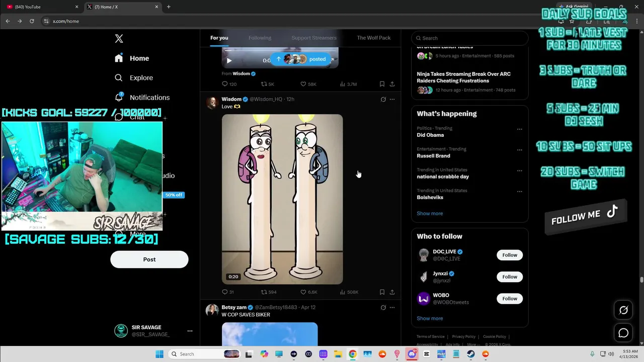Share the Wisdom candles video post
Viewport: 644px width, 362px height.
[x=392, y=292]
